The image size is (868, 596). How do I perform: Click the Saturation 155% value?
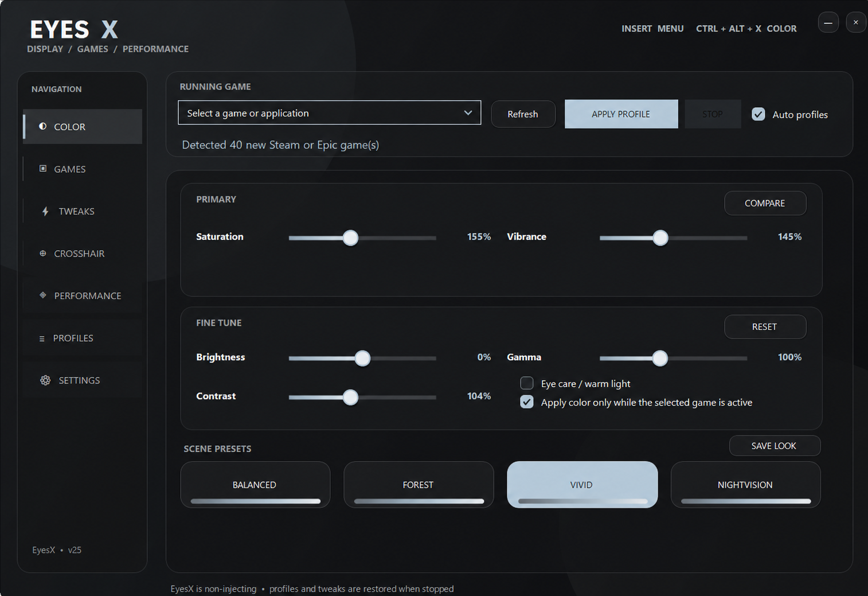[x=479, y=236]
